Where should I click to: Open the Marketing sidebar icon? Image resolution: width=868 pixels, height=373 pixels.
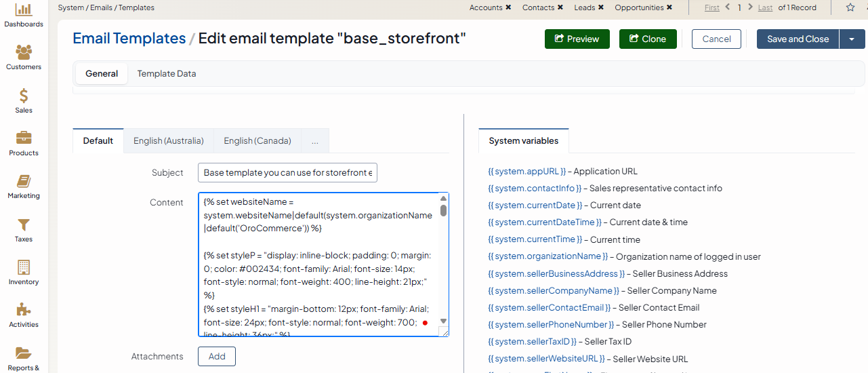(24, 182)
